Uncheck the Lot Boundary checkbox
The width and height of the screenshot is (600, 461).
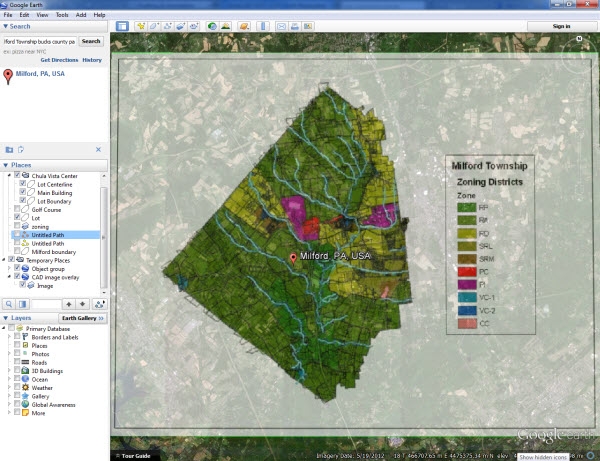(23, 200)
